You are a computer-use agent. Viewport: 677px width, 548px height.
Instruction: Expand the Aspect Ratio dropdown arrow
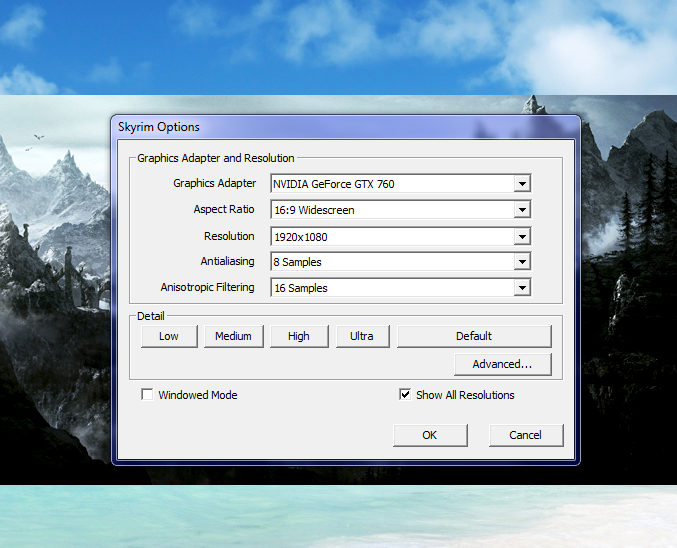coord(522,210)
